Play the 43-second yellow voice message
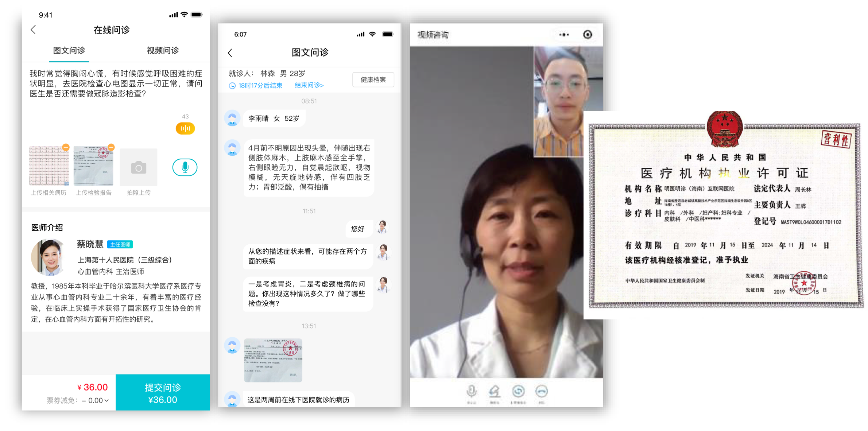Viewport: 868px width, 431px height. tap(185, 128)
